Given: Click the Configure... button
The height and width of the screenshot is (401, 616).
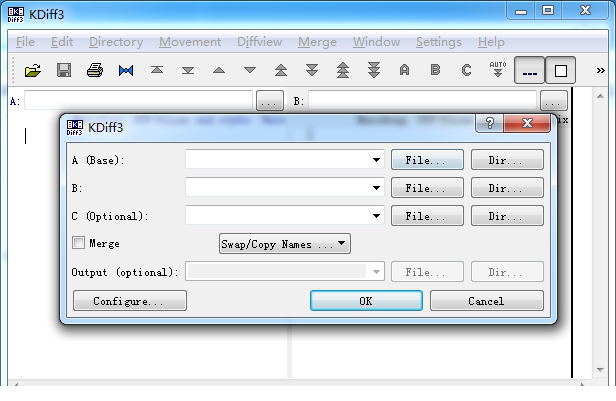Looking at the screenshot, I should pos(130,301).
